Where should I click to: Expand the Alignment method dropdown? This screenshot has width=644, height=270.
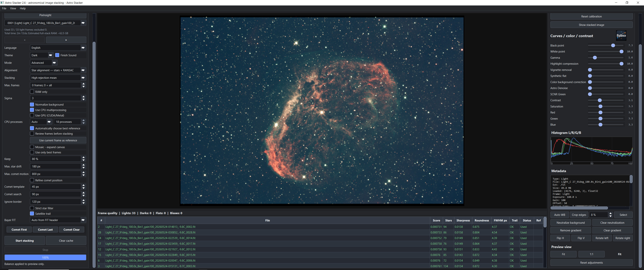(x=58, y=70)
